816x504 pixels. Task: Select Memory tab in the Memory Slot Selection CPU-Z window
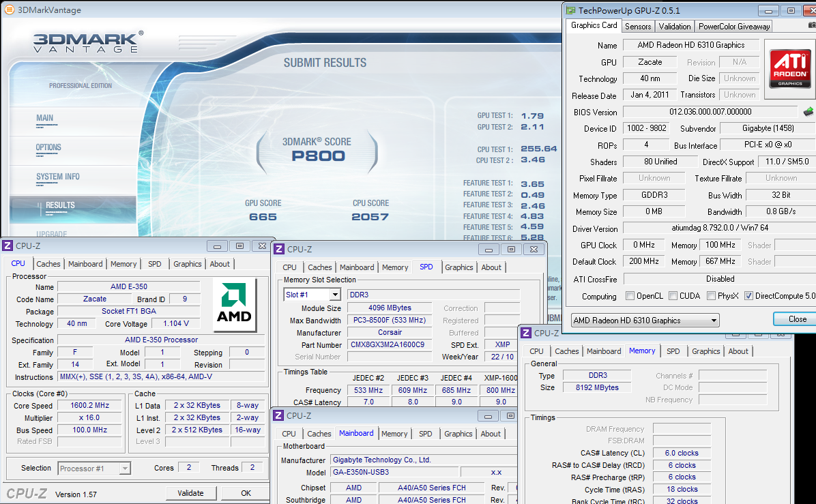(x=395, y=267)
